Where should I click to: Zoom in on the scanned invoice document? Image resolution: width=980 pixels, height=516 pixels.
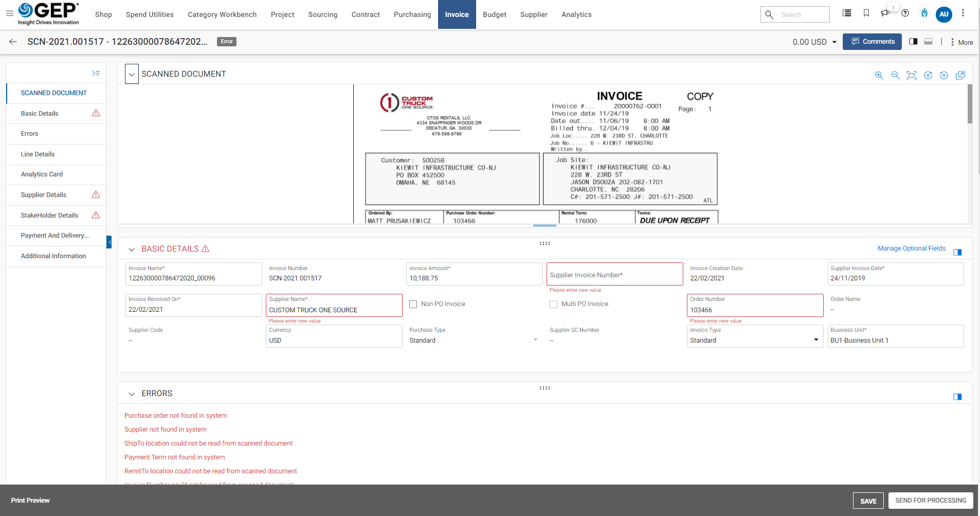pyautogui.click(x=879, y=75)
